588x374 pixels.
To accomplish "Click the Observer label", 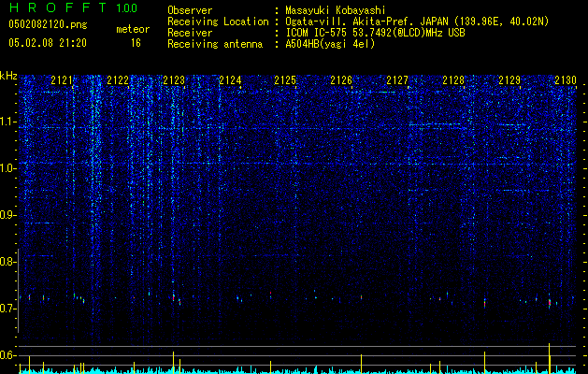I will (x=190, y=10).
